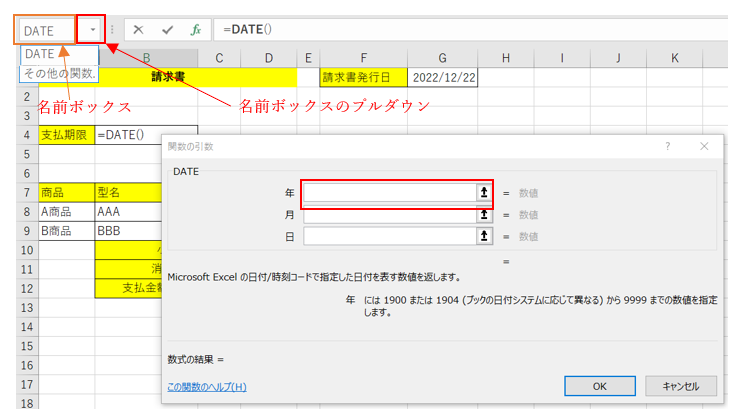Select DATE from the function dropdown list
This screenshot has height=417, width=742.
(40, 54)
